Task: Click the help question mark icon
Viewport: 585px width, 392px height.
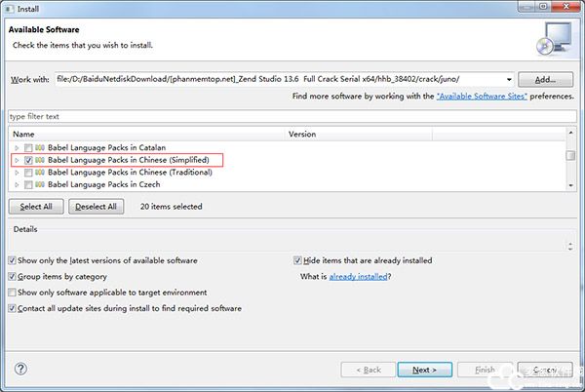Action: (x=20, y=370)
